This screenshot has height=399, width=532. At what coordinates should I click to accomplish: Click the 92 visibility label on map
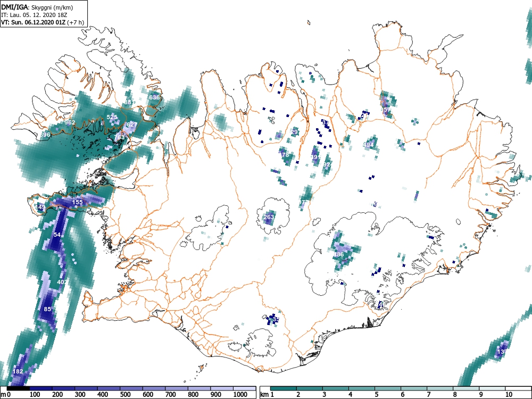point(327,164)
